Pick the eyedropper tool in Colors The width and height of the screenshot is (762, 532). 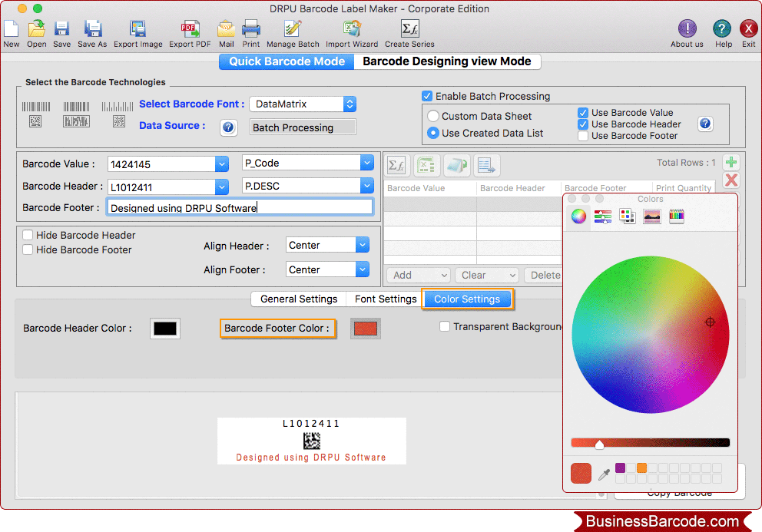tap(604, 474)
